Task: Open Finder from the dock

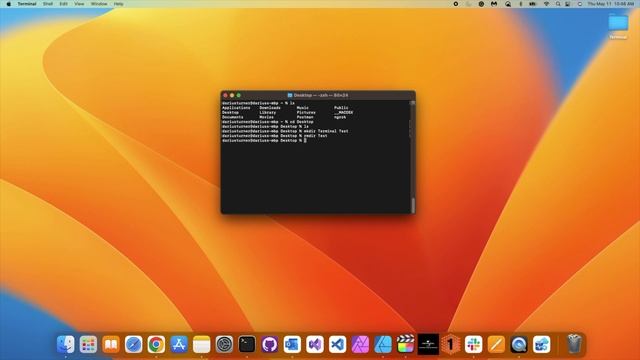Action: tap(66, 344)
